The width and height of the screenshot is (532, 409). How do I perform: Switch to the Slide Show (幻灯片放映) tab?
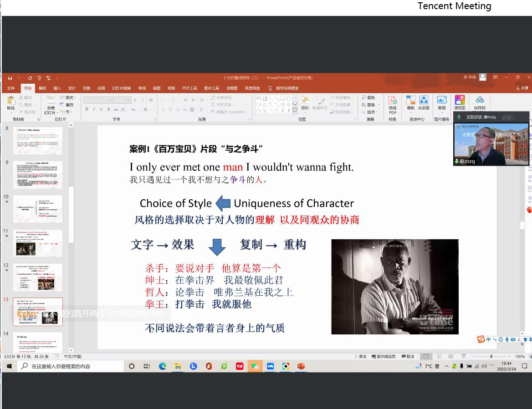pos(122,88)
